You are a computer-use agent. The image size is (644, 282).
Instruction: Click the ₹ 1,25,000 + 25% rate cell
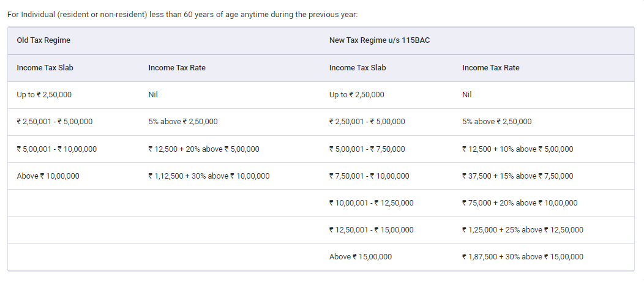pos(522,230)
